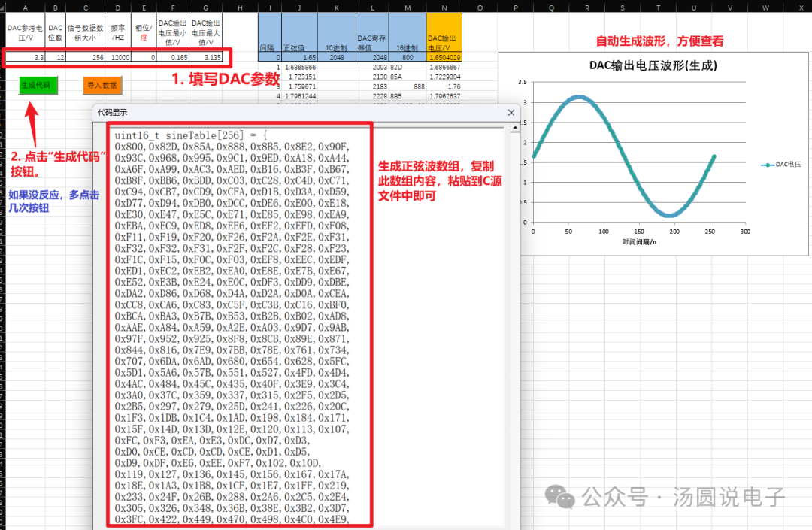
Task: Select the register value cell 2183
Action: (x=372, y=86)
